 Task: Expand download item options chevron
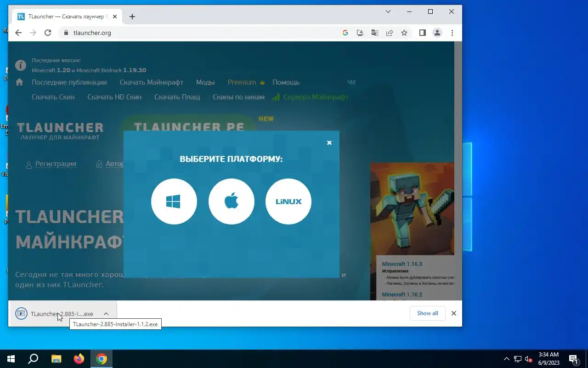pyautogui.click(x=106, y=314)
